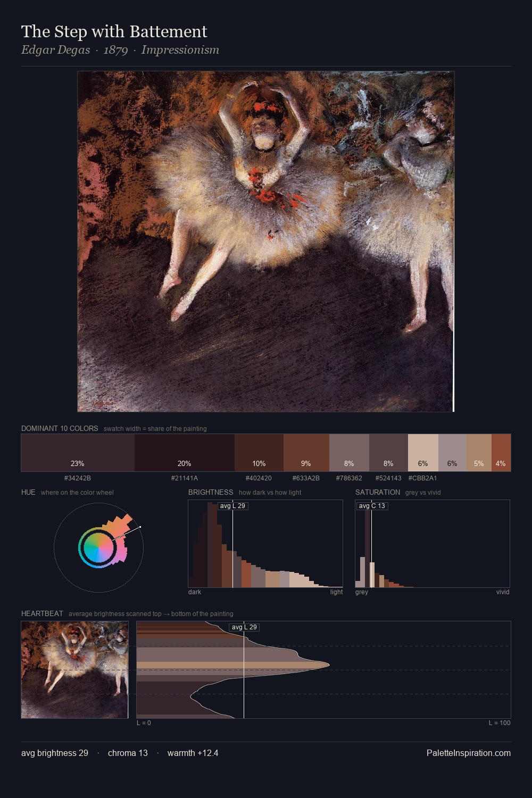Viewport: 532px width, 798px height.
Task: Click the 'light' axis label
Action: pos(336,592)
